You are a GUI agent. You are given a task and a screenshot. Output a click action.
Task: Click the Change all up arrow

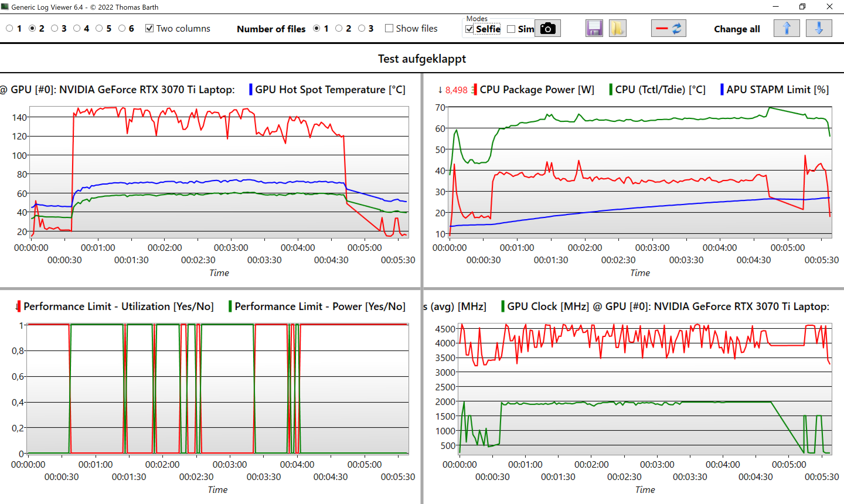tap(786, 28)
